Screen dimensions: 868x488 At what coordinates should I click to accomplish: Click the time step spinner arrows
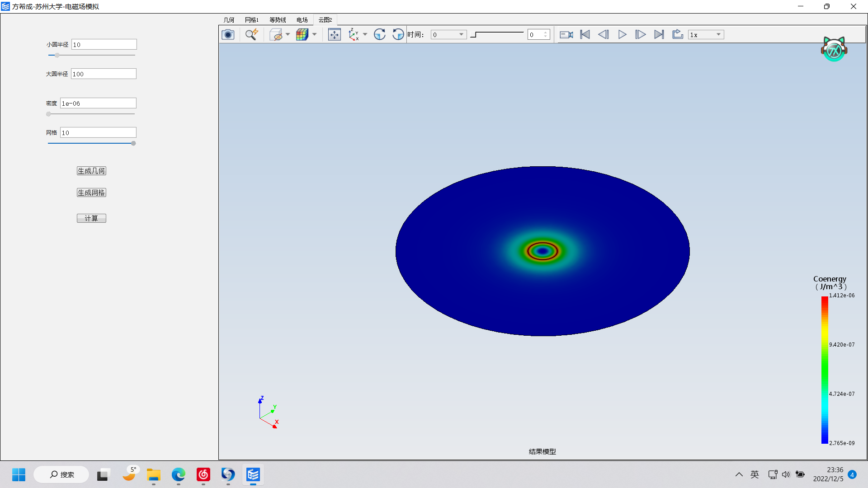546,35
